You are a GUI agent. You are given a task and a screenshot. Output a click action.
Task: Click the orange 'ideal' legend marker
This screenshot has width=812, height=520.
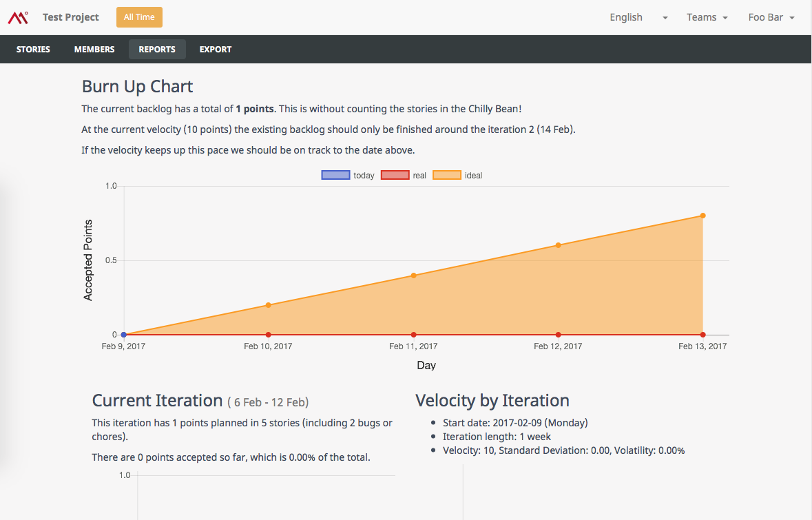(x=446, y=174)
